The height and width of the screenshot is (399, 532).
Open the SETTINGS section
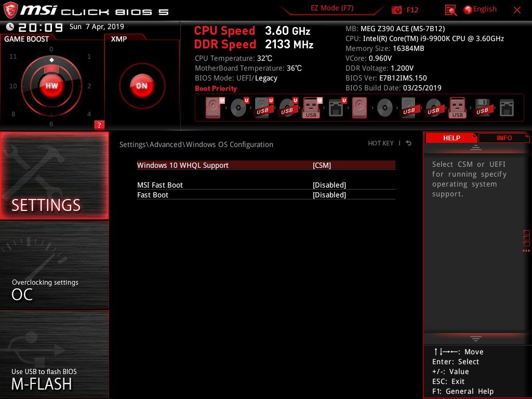(x=54, y=176)
